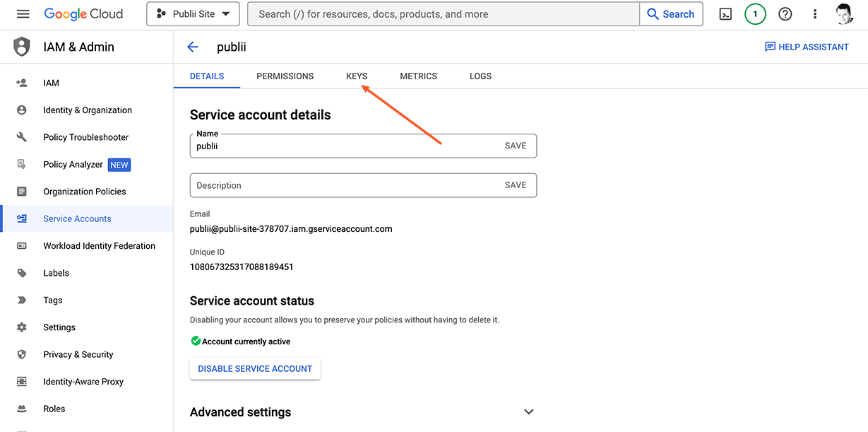Open IAM from the left sidebar
The width and height of the screenshot is (868, 432).
[x=51, y=83]
